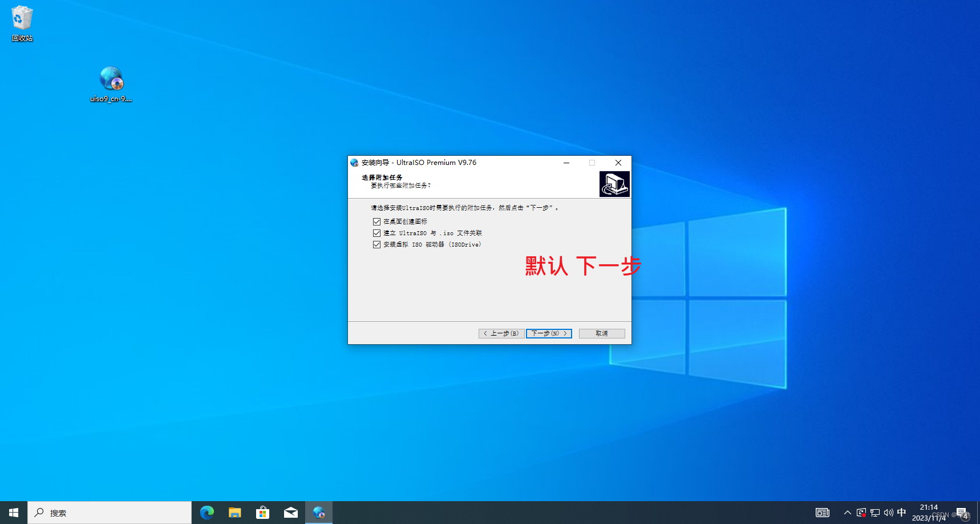
Task: Click the "要执行哪些附加任务?" subtitle text
Action: point(400,186)
